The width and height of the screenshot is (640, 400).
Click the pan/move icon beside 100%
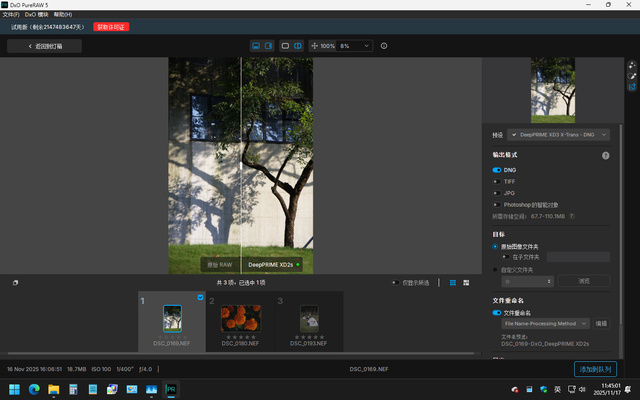point(314,46)
